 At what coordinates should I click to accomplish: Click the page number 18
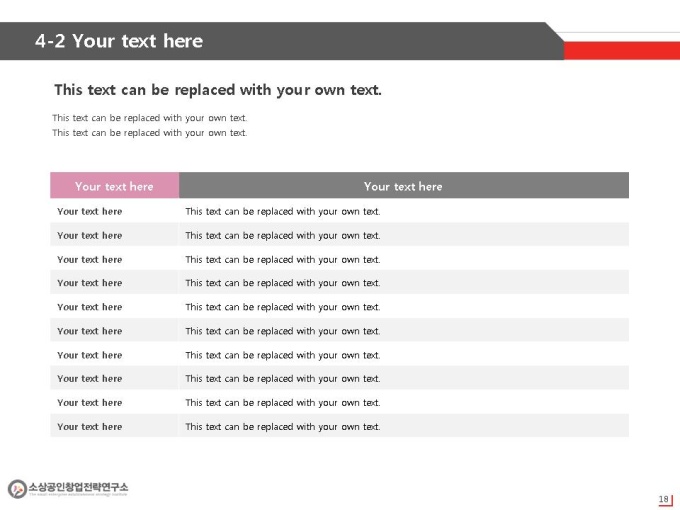point(664,499)
